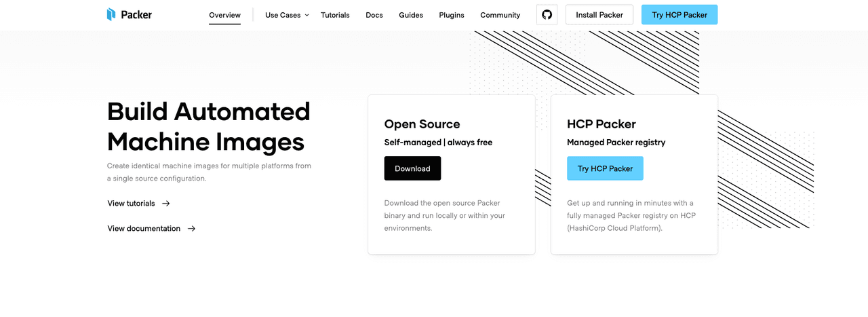Screen dimensions: 868x317
Task: Click the Open Source card heading
Action: click(422, 124)
